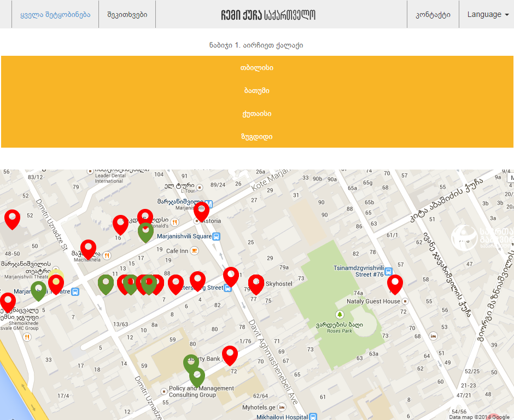The width and height of the screenshot is (514, 420).
Task: Select the city ქუთაისი
Action: tap(257, 113)
